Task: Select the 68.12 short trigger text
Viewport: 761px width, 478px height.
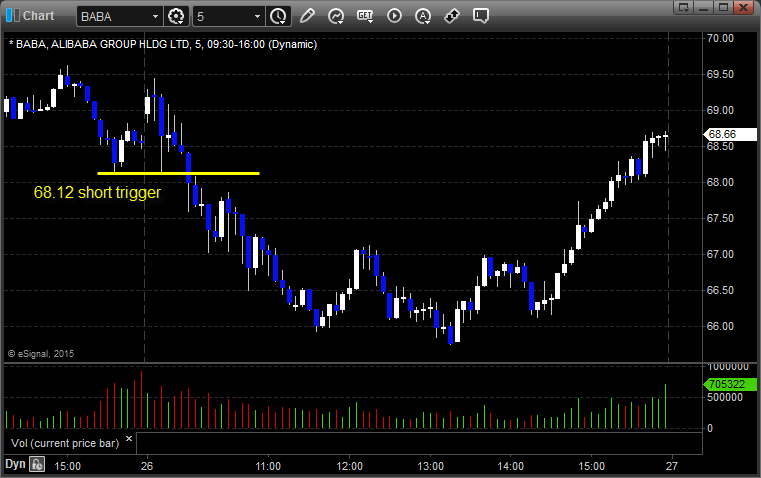Action: point(97,193)
